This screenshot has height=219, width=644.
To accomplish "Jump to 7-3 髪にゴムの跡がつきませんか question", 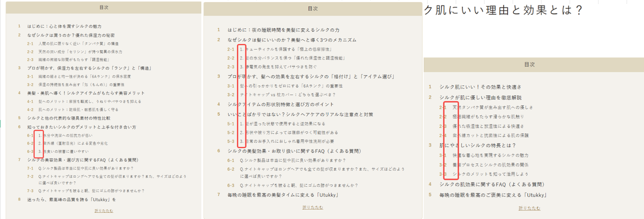I will 91,190.
